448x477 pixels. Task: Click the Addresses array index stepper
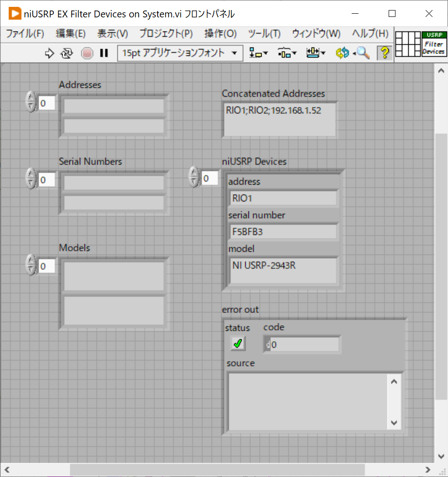31,102
